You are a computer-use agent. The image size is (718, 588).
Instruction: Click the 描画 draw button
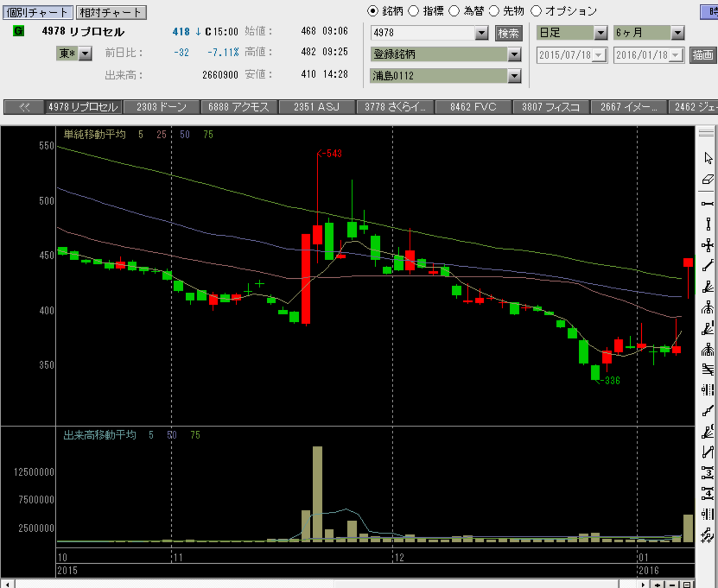[703, 55]
